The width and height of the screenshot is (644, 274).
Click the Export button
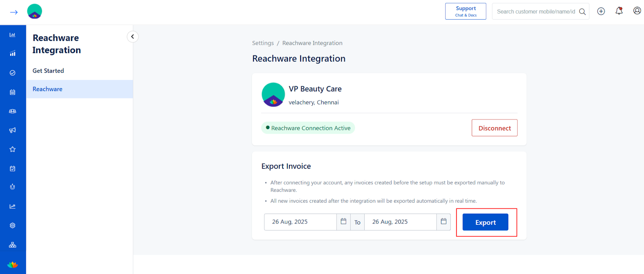pyautogui.click(x=485, y=222)
